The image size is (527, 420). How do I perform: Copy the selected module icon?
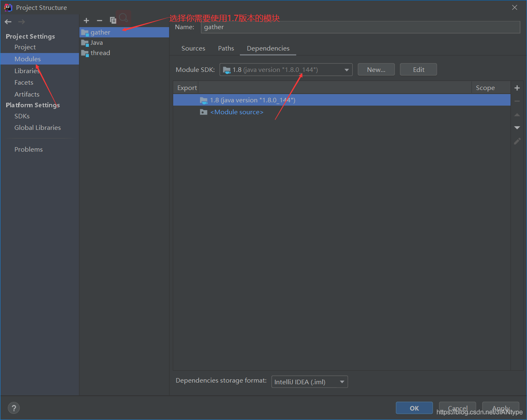click(113, 20)
